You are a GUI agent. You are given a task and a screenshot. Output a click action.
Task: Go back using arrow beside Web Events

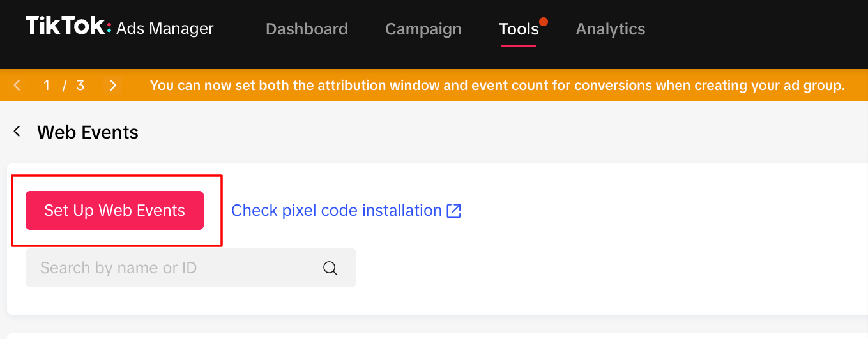(17, 132)
